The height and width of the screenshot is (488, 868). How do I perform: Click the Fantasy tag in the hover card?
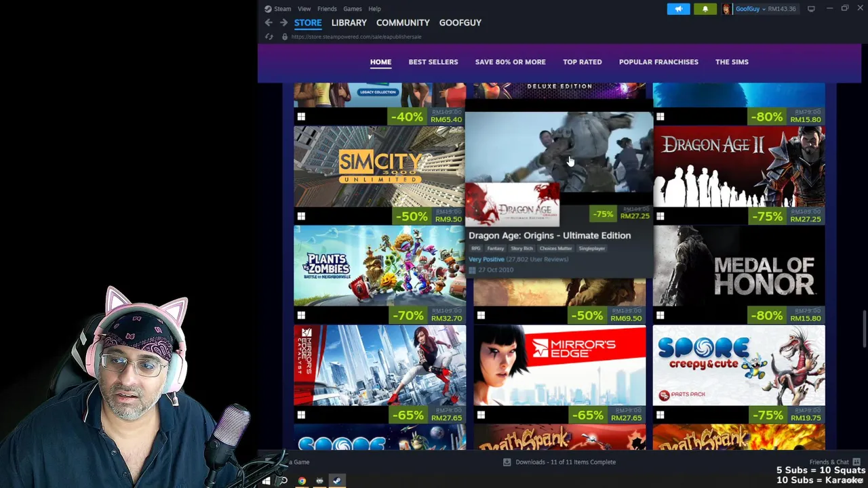click(495, 248)
